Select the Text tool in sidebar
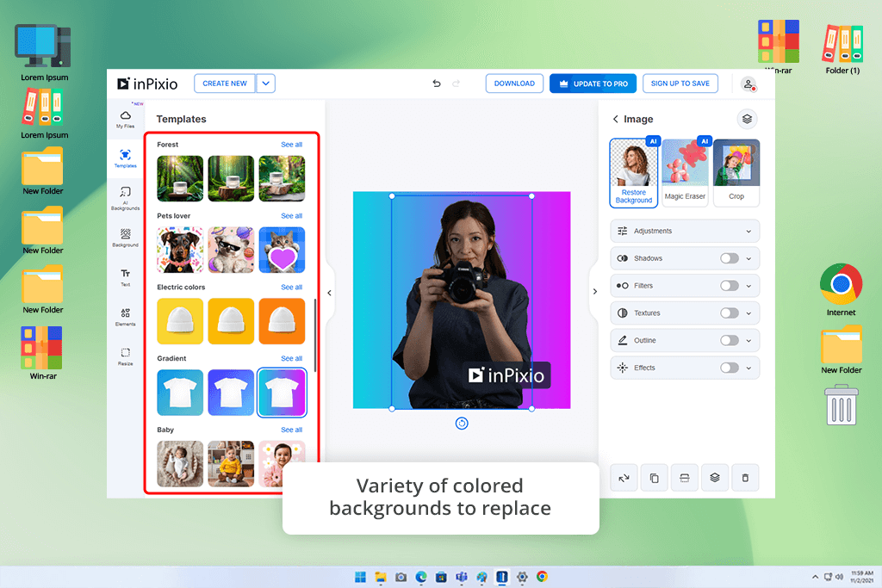Viewport: 882px width, 588px height. [126, 277]
